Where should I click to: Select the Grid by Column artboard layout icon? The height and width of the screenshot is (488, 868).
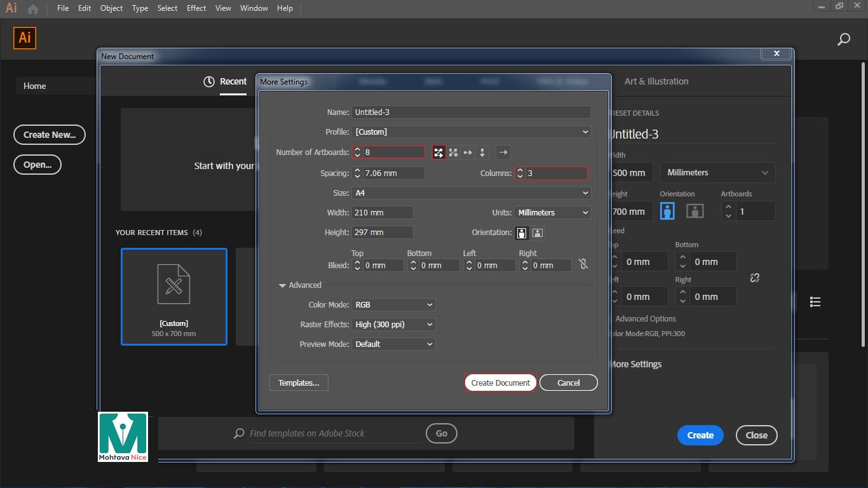point(453,152)
